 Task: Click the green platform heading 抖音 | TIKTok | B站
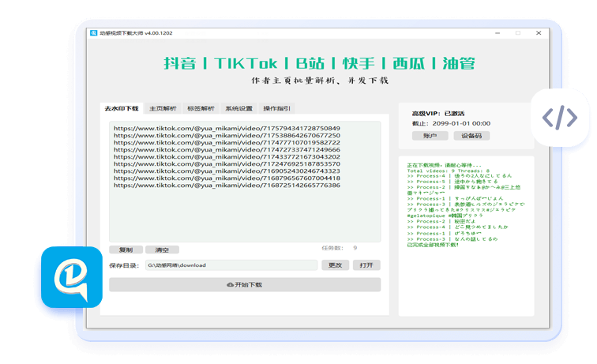(320, 63)
